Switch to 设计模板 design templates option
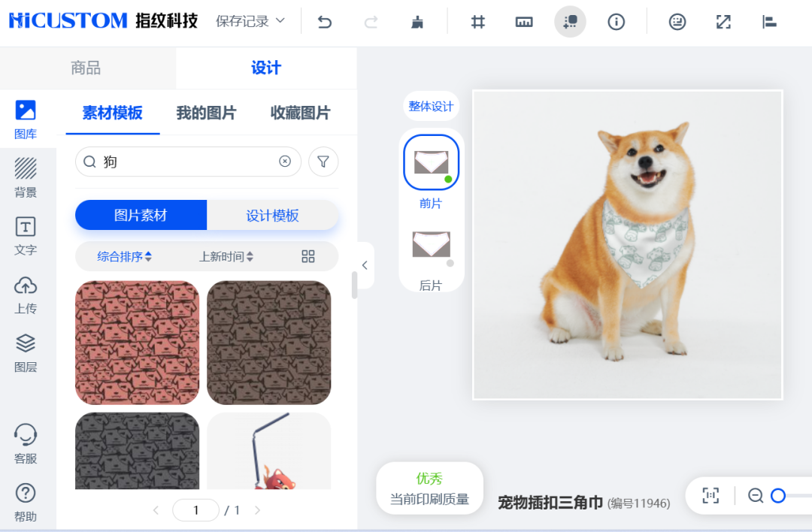 [273, 215]
